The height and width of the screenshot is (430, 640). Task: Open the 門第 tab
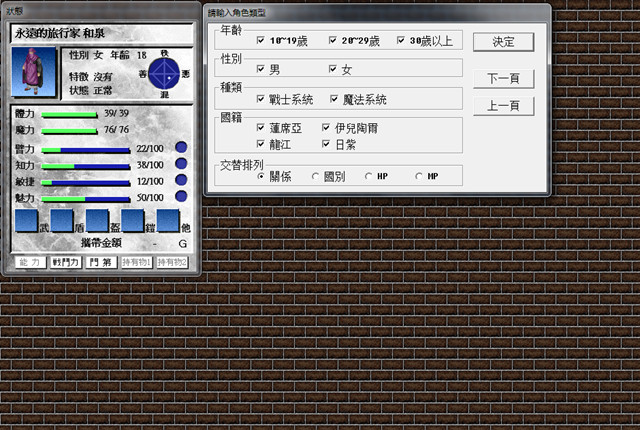click(100, 261)
